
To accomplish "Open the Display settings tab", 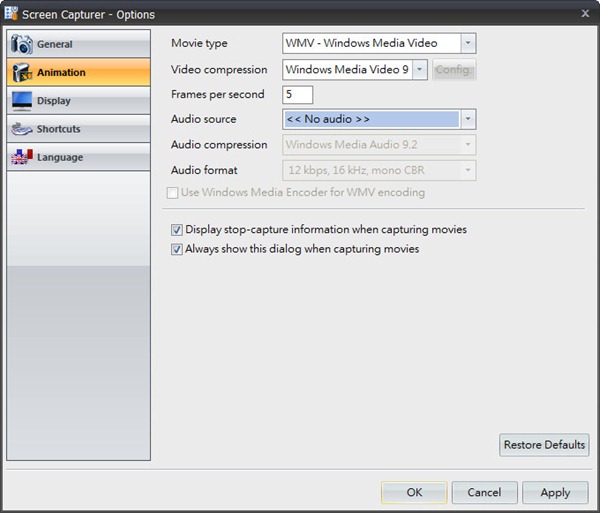I will (x=78, y=101).
